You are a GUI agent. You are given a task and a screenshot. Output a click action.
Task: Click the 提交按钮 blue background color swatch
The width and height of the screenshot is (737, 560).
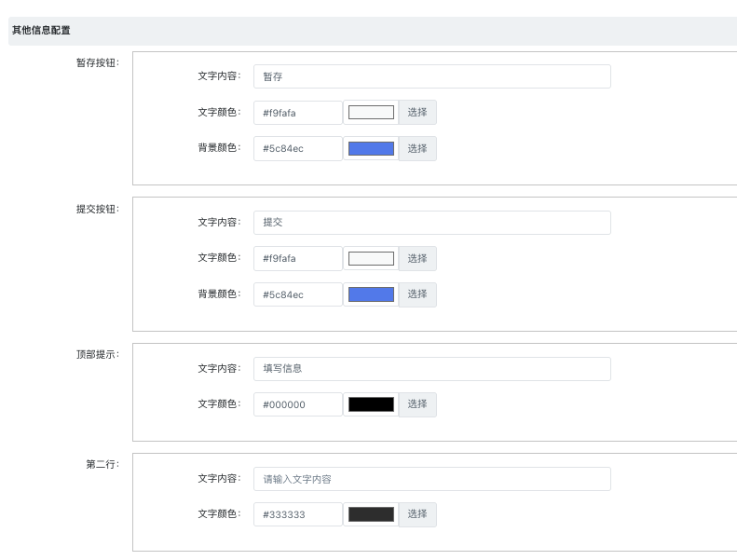(x=371, y=294)
